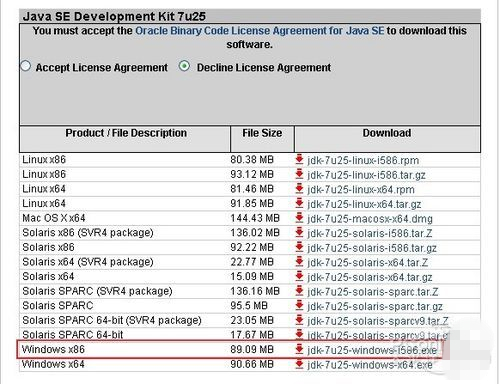
Task: Download jdk-7u25-linux-i586.tar.gz link
Action: coord(366,175)
